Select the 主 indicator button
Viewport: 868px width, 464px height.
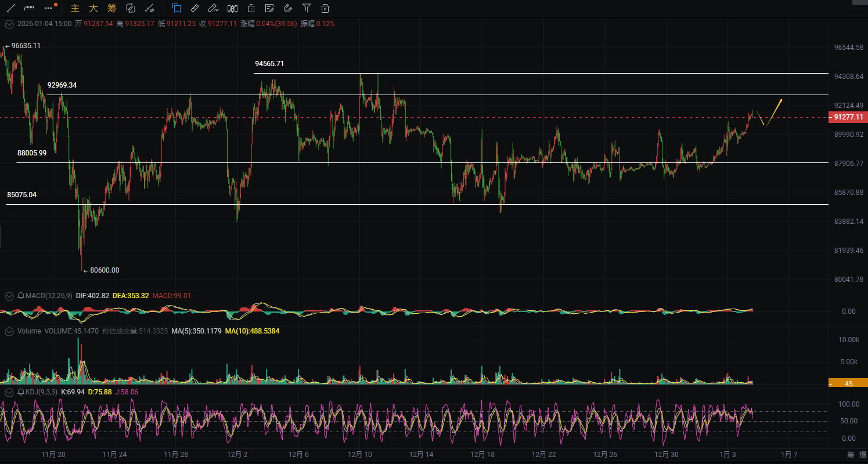75,8
